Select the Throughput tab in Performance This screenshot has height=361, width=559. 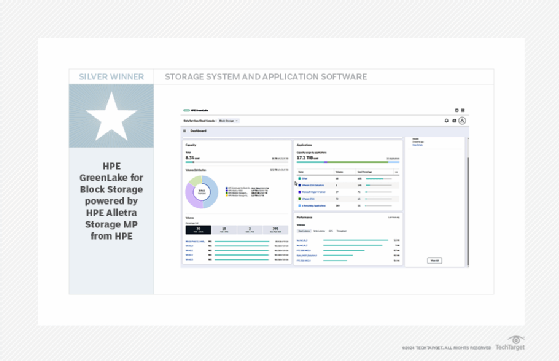(342, 231)
